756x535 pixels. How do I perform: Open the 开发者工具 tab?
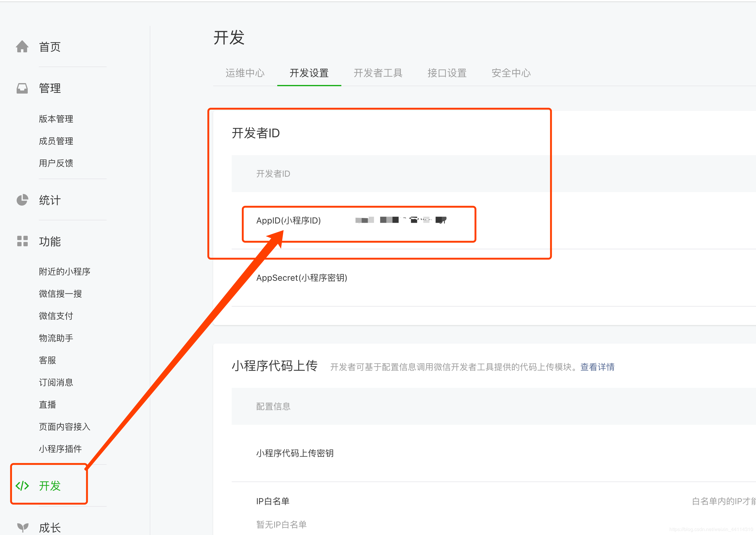pyautogui.click(x=378, y=73)
